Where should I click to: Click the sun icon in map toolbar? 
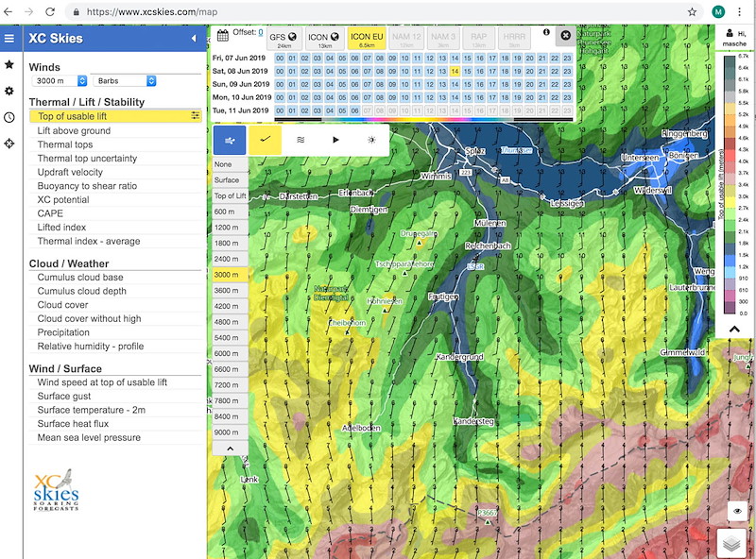tap(371, 140)
